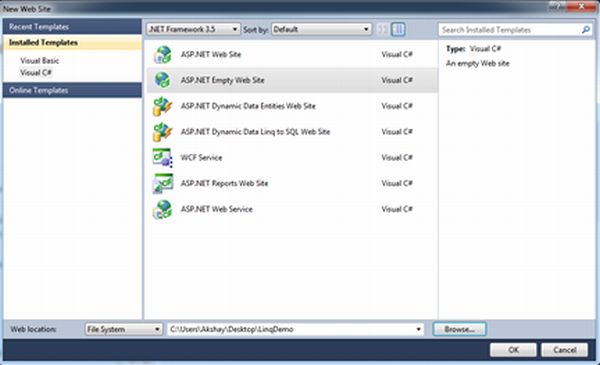This screenshot has width=600, height=365.
Task: Open the Installed Templates section
Action: click(x=72, y=42)
